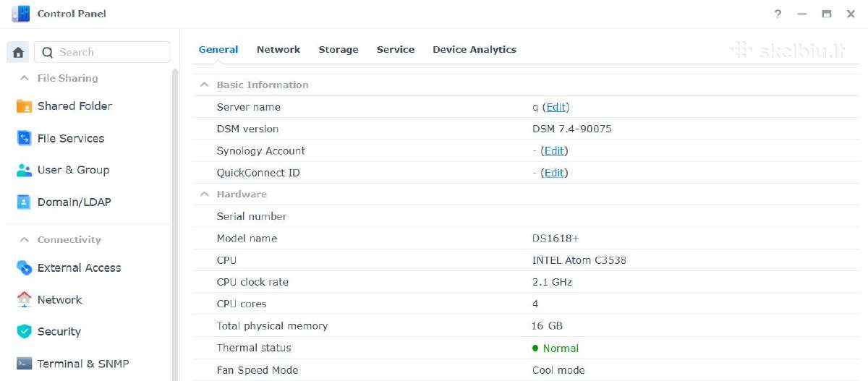Select Security label in sidebar
This screenshot has height=381, width=868.
(59, 331)
